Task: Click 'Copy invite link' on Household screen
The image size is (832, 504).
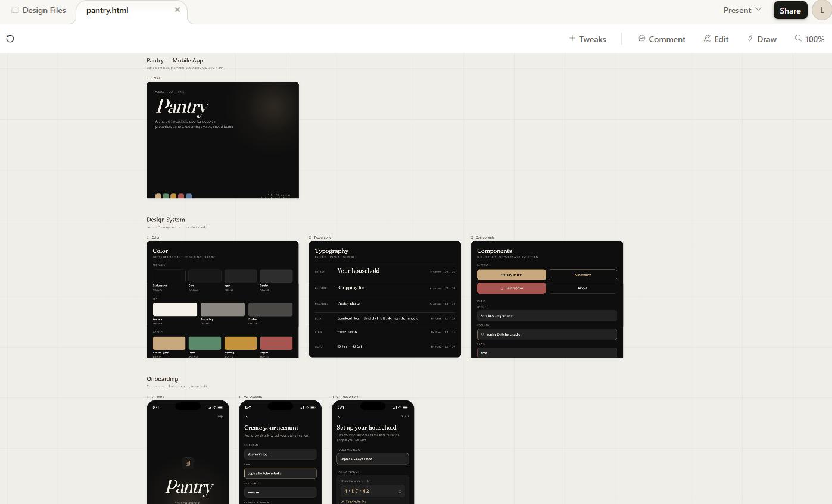Action: coord(354,502)
